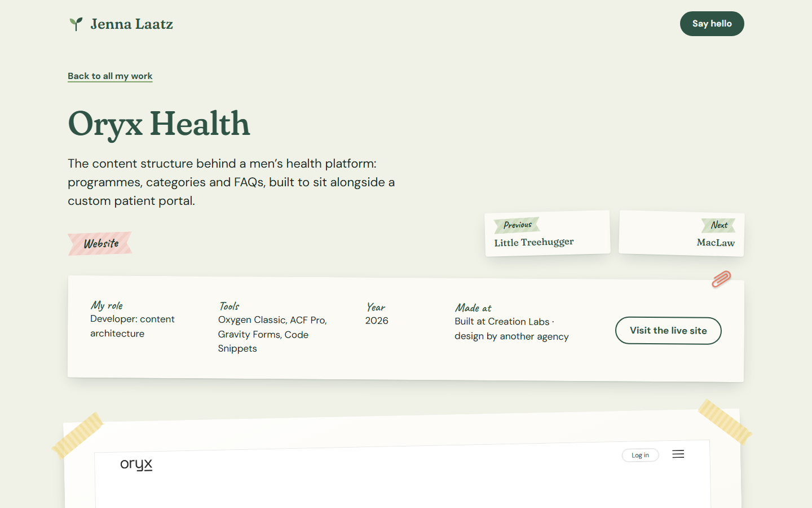Click the hamburger menu in Oryx preview
The image size is (812, 508).
[678, 454]
